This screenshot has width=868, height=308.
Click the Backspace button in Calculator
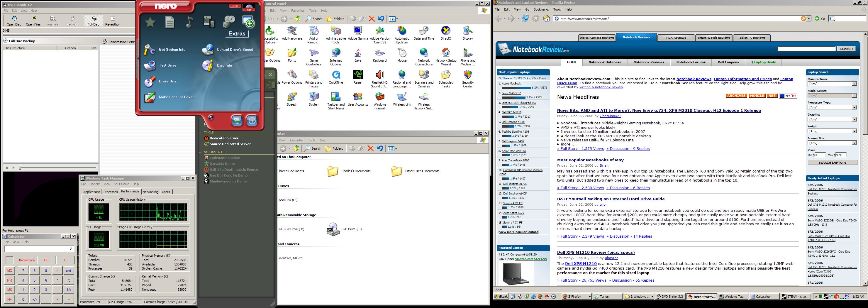[x=27, y=260]
